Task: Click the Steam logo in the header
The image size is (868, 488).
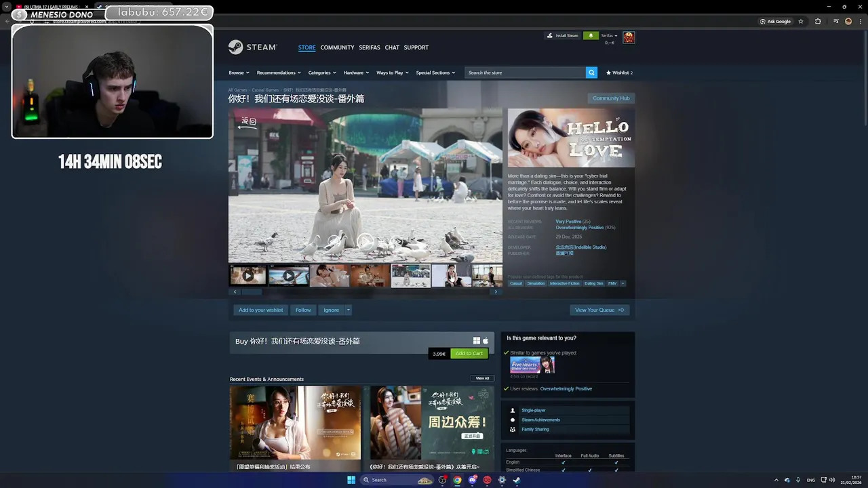Action: click(252, 47)
